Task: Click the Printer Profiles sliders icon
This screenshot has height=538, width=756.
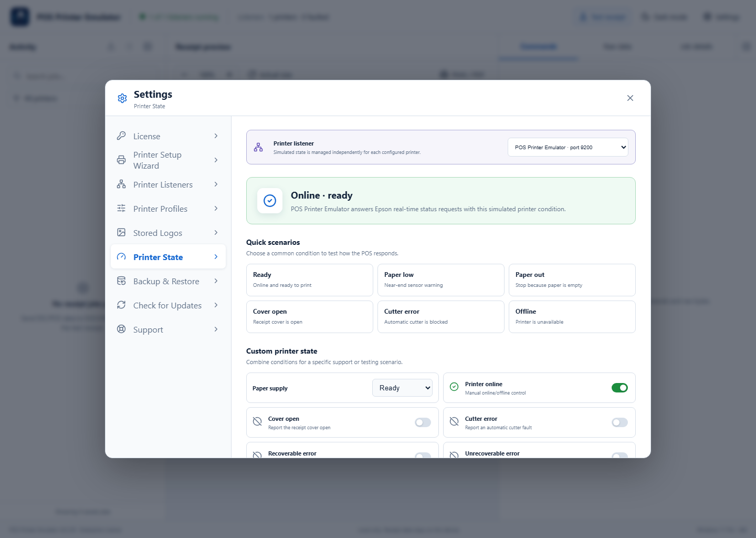Action: (121, 208)
